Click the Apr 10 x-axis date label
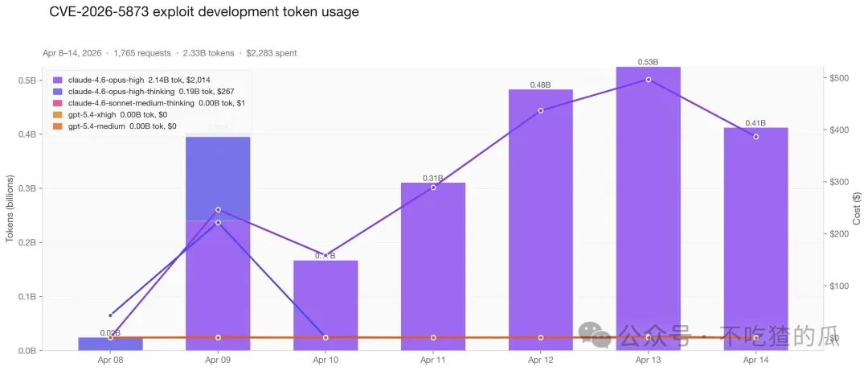The image size is (868, 371). [325, 360]
